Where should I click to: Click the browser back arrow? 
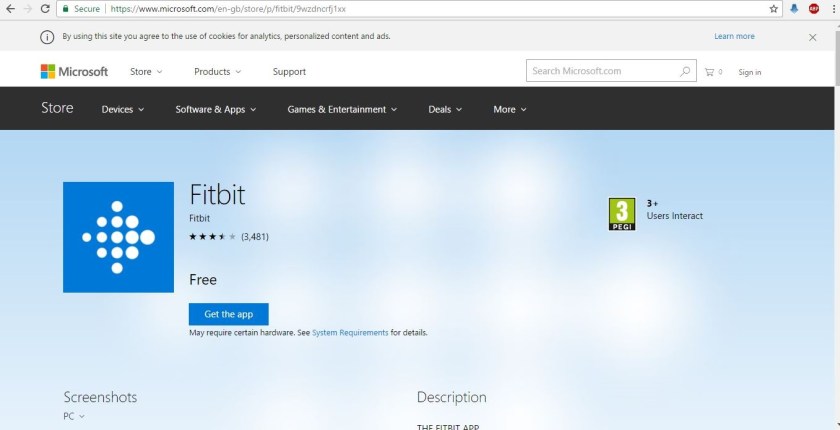[10, 9]
